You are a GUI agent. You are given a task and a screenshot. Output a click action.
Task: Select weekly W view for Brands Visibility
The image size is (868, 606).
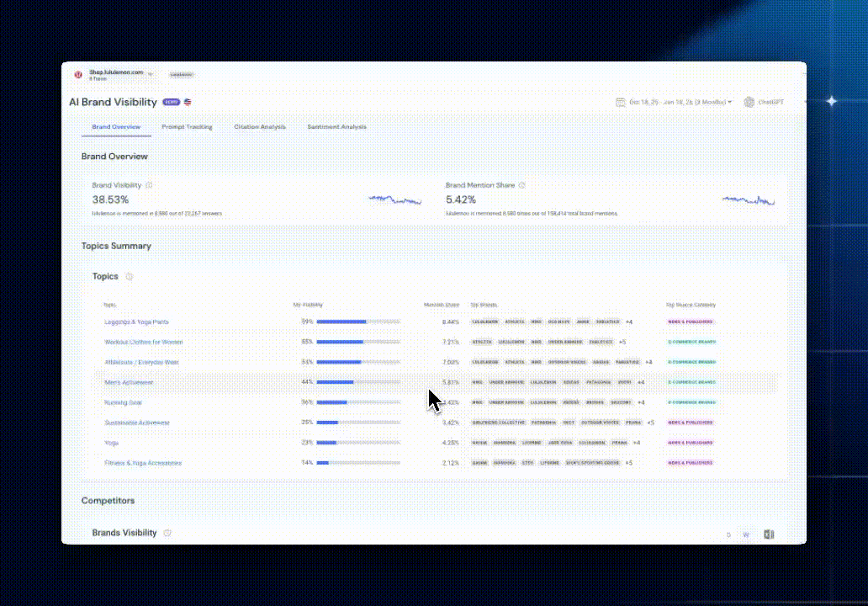[746, 534]
